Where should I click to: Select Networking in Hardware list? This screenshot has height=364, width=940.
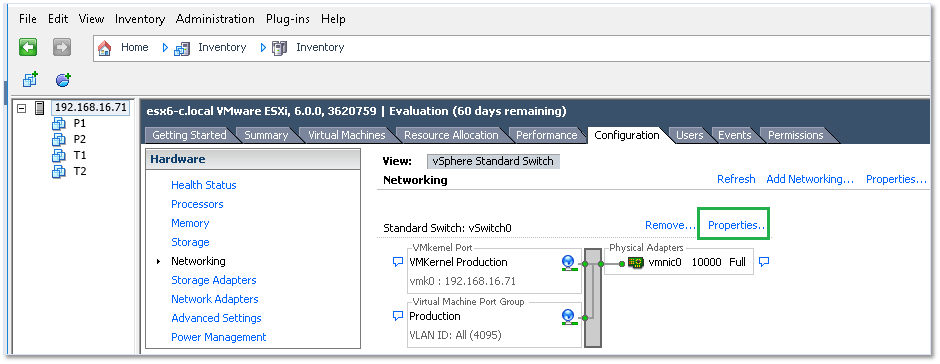(198, 261)
